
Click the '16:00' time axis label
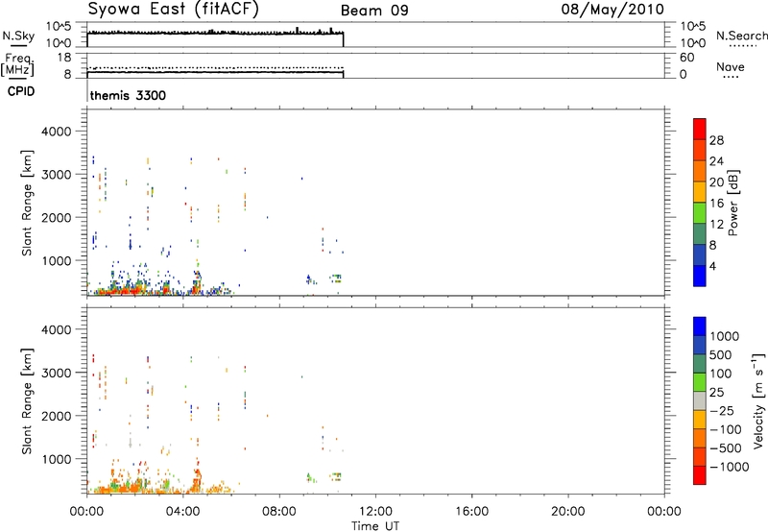click(x=471, y=512)
